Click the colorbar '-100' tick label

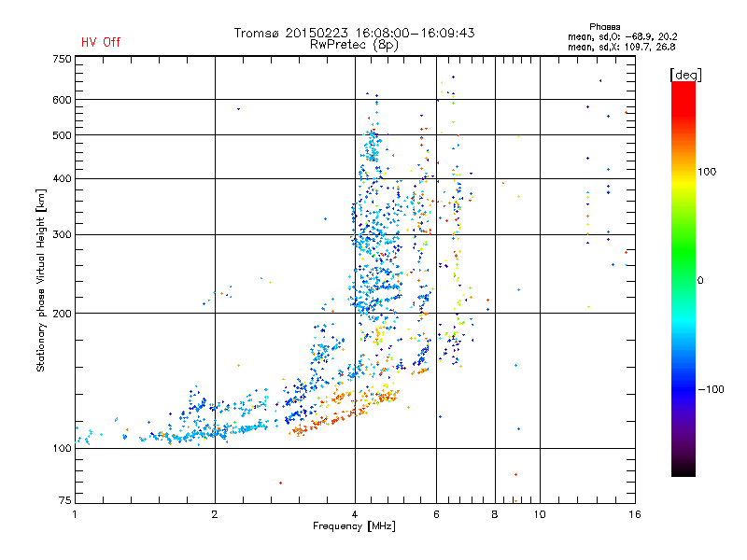pyautogui.click(x=711, y=389)
